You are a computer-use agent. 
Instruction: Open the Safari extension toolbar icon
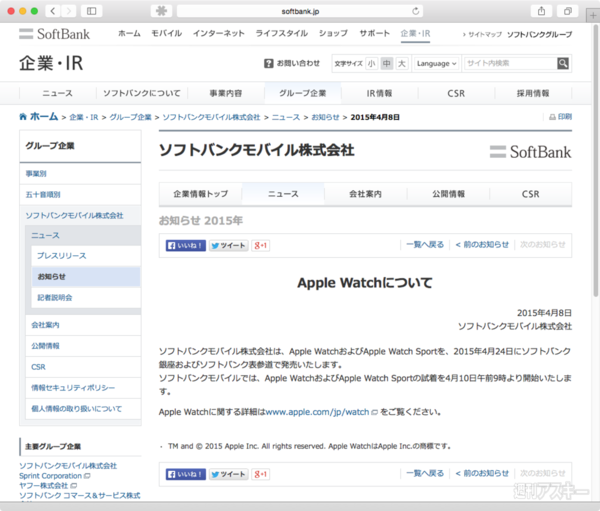(x=161, y=11)
